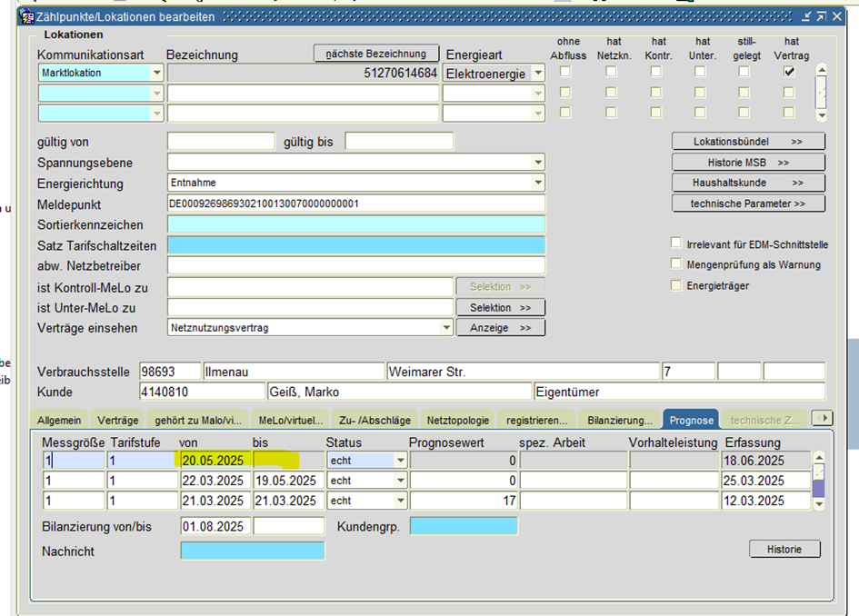Switch to the Netztopologie tab

pos(458,420)
